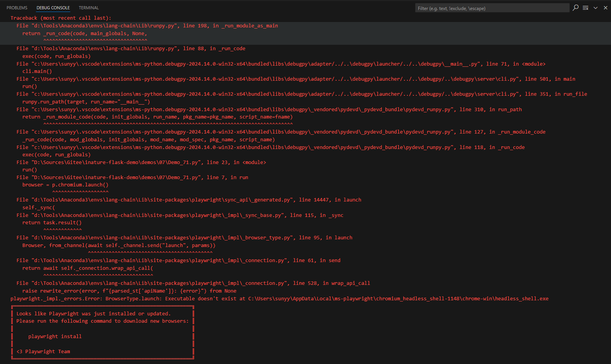Image resolution: width=611 pixels, height=364 pixels.
Task: Go to _generated.py line 14447 link
Action: [162, 200]
